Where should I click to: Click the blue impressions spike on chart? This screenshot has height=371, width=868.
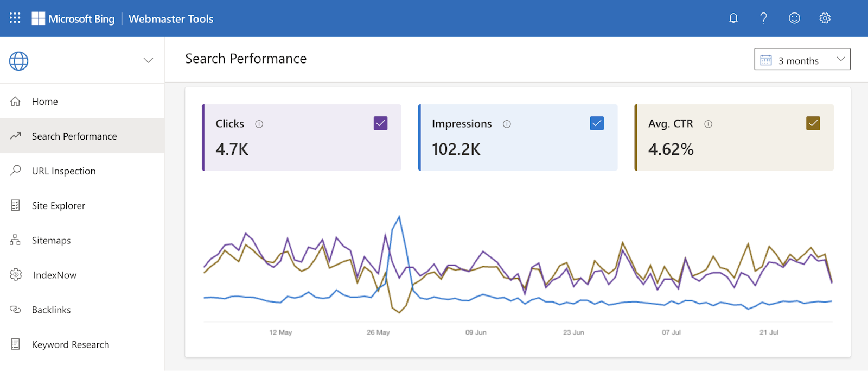(x=399, y=217)
